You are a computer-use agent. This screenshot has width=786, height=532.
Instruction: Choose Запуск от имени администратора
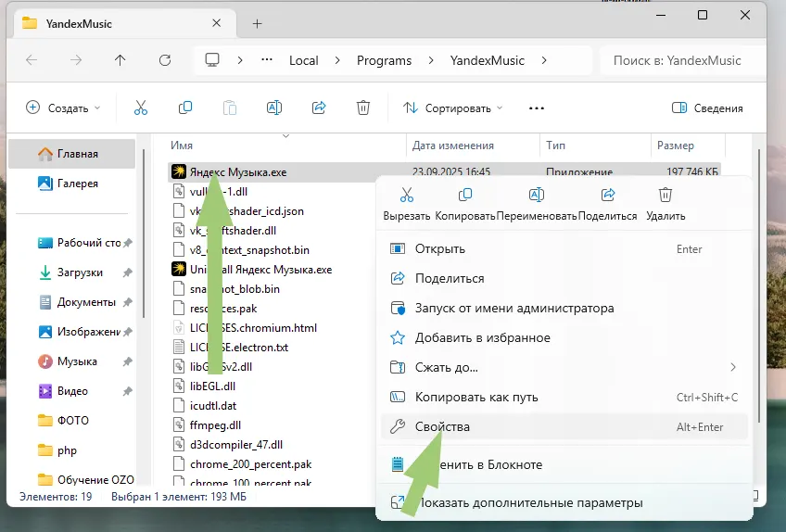click(513, 308)
